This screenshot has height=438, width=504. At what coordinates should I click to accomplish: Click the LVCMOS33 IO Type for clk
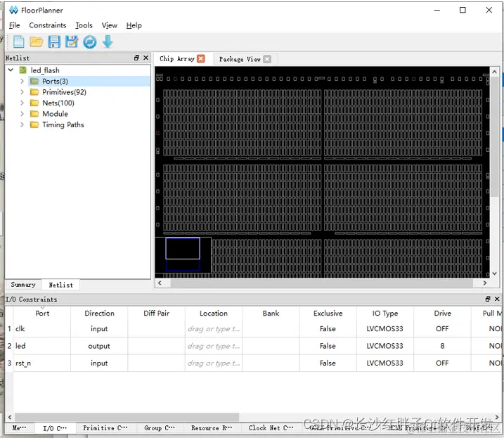[385, 328]
